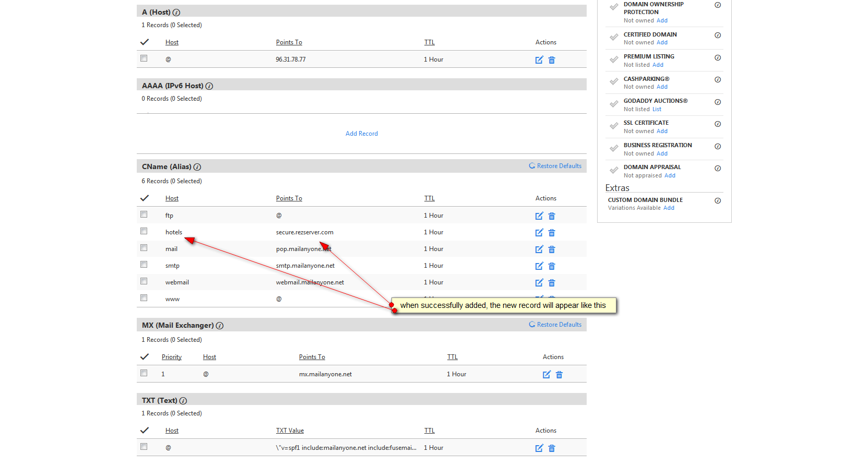Show info for Business Registration
Screen dimensions: 868x465
[x=718, y=147]
